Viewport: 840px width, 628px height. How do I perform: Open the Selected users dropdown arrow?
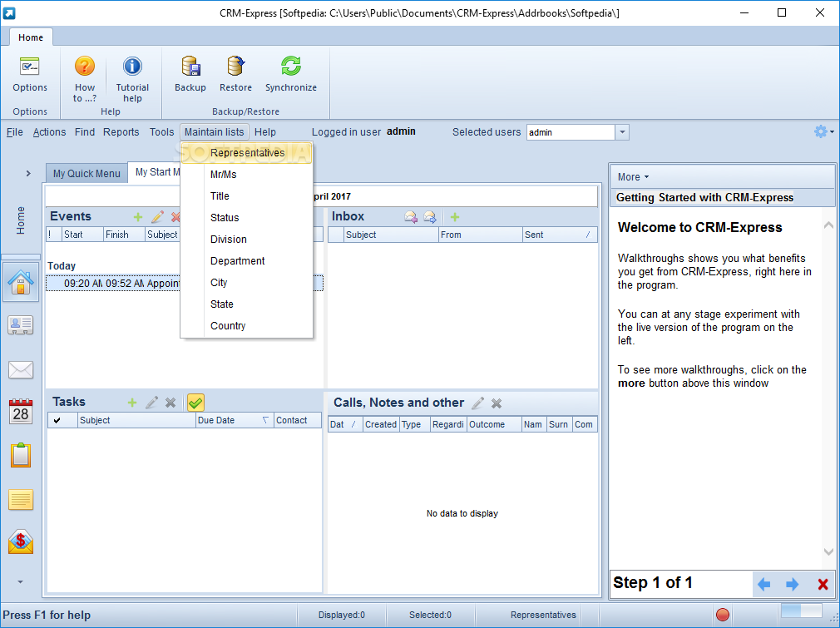tap(622, 132)
